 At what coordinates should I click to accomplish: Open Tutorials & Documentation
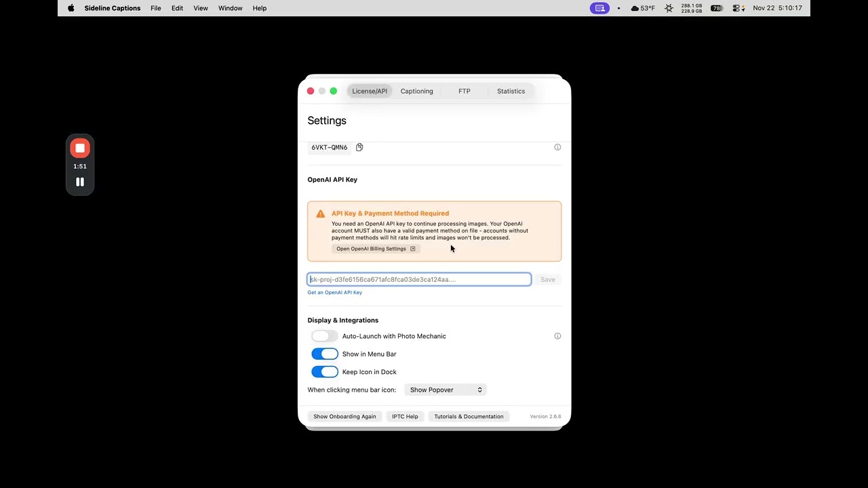pos(469,416)
